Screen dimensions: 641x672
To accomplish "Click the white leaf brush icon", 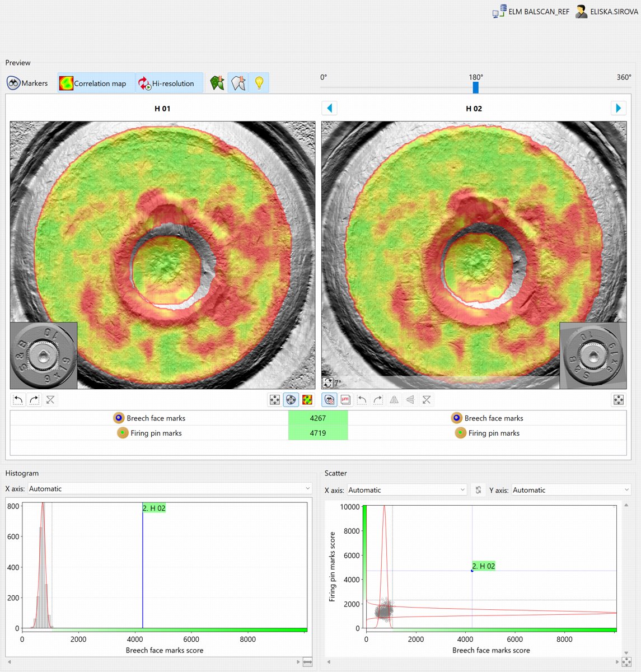I will pyautogui.click(x=238, y=83).
